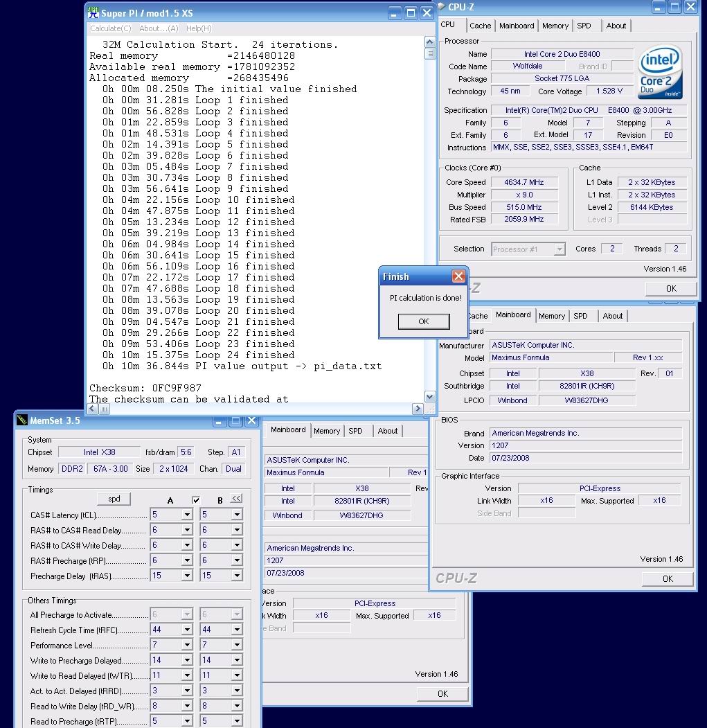Open About tab in bottom CPU-Z window

click(388, 432)
